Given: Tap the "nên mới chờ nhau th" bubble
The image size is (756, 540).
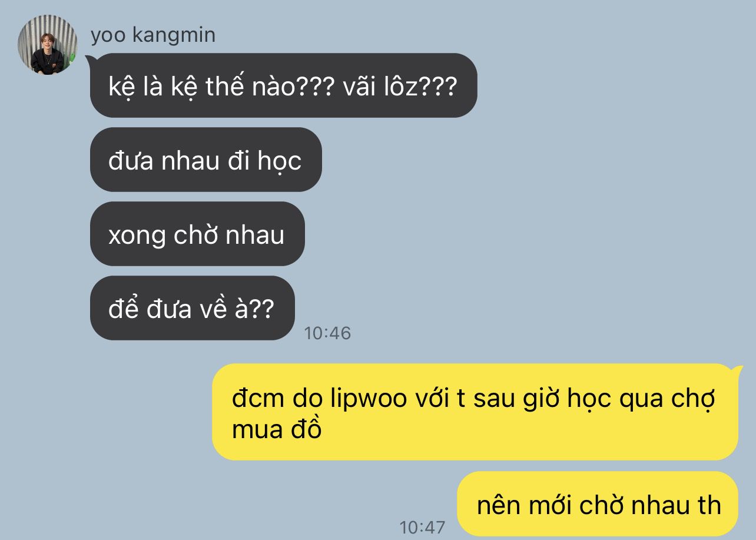Looking at the screenshot, I should 597,503.
